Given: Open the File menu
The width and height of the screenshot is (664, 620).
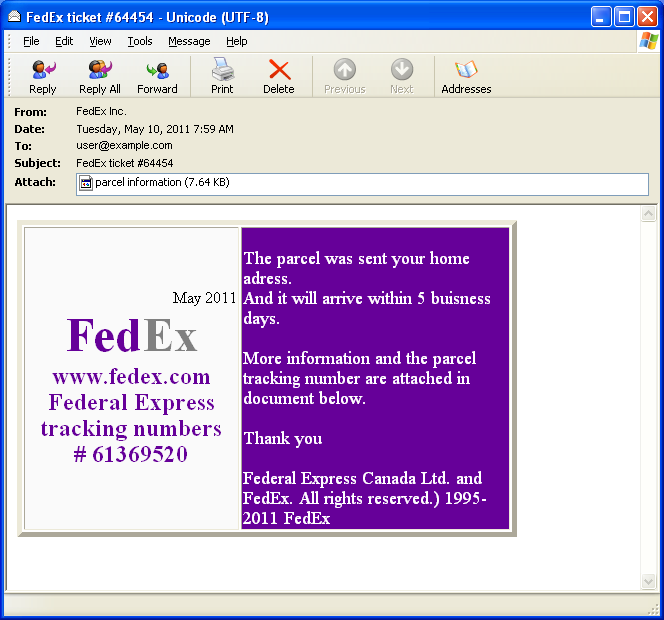Looking at the screenshot, I should click(31, 41).
